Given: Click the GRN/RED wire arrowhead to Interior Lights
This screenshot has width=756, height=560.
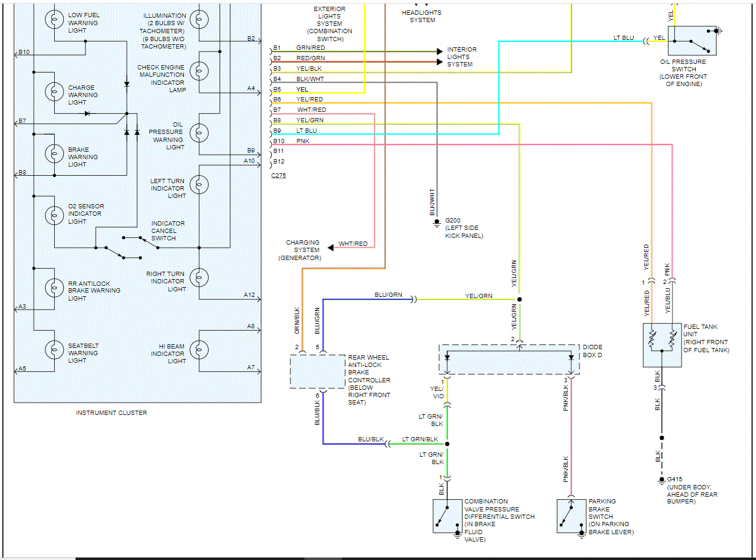Looking at the screenshot, I should pyautogui.click(x=439, y=52).
